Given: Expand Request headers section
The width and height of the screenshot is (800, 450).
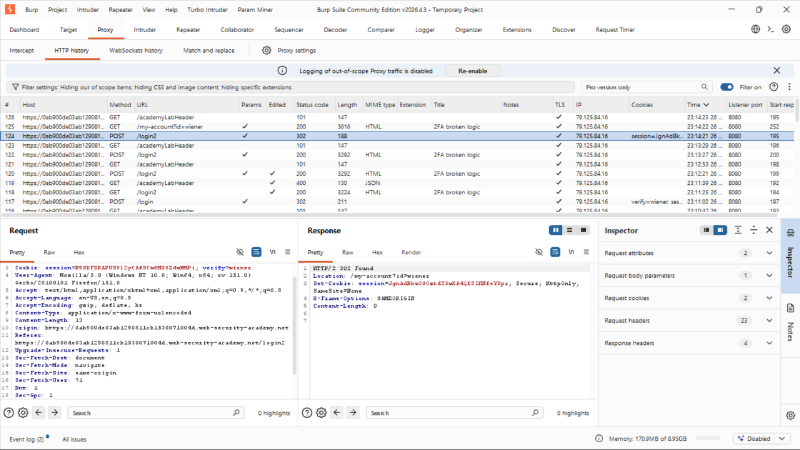Looking at the screenshot, I should tap(769, 320).
